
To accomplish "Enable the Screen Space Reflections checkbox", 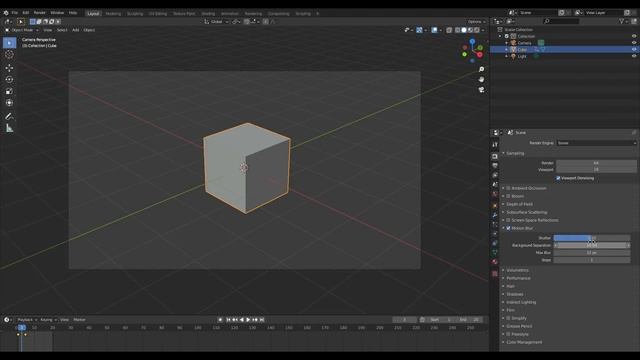I will tap(508, 220).
